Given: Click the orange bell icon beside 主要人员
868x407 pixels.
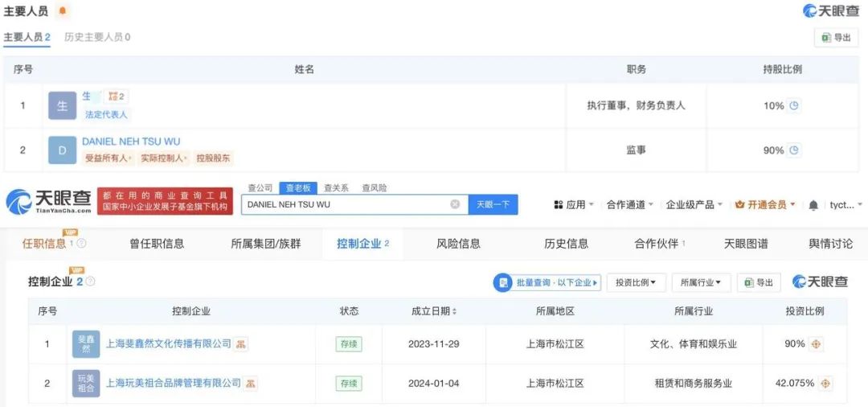Looking at the screenshot, I should 63,10.
